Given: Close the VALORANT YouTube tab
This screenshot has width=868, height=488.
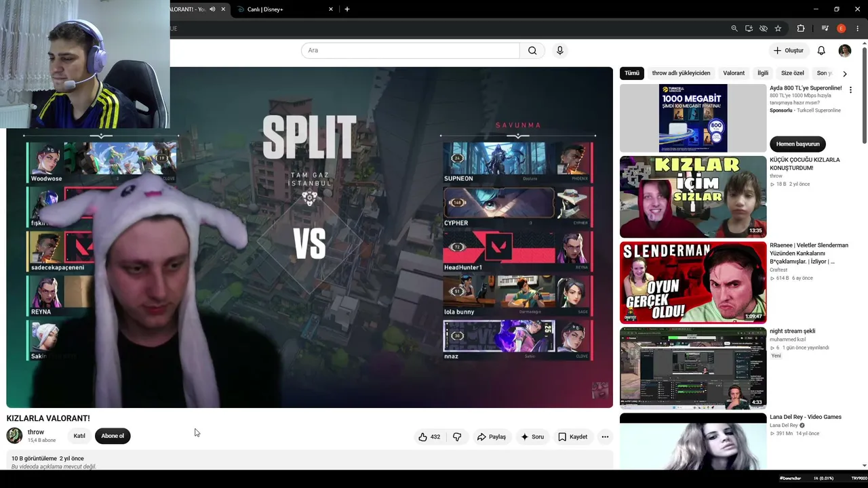Looking at the screenshot, I should click(x=223, y=9).
